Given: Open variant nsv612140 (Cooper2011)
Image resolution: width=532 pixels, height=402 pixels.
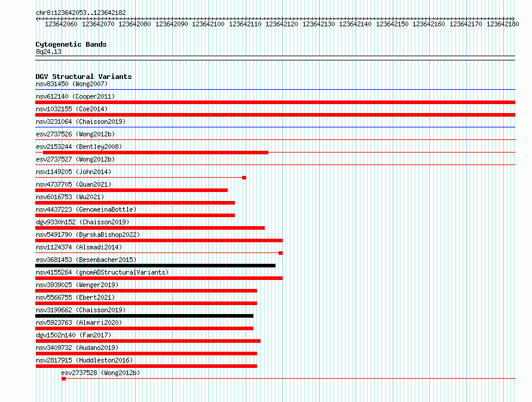Looking at the screenshot, I should pos(75,96).
